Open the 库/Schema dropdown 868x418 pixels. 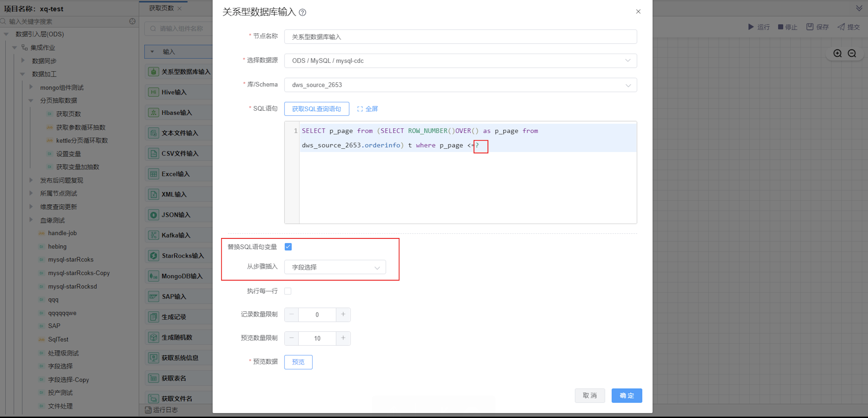(460, 85)
